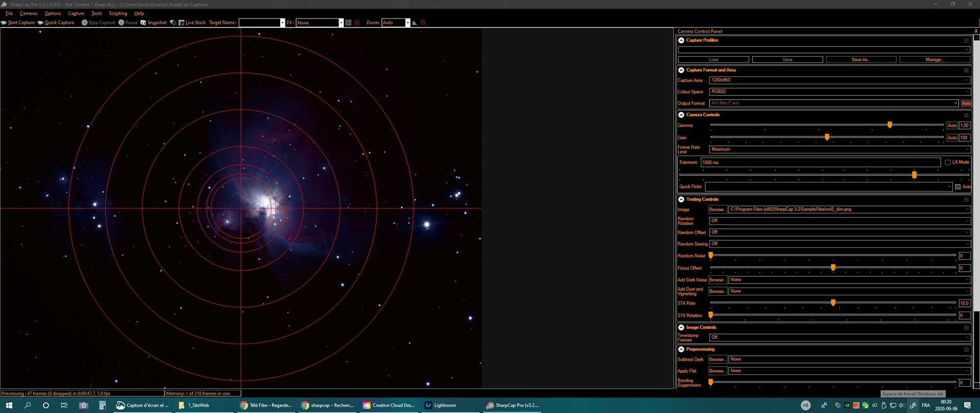
Task: Click the Start Capture camera icon
Action: (4, 22)
